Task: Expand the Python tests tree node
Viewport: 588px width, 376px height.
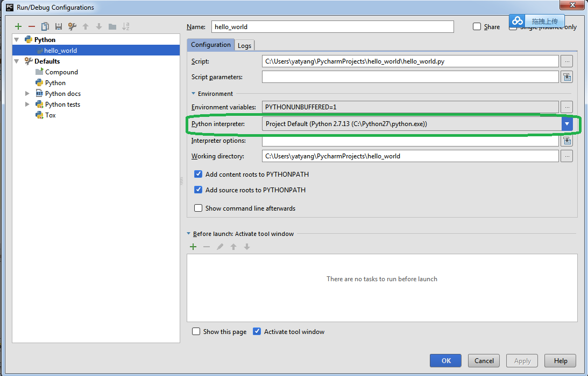Action: (x=27, y=105)
